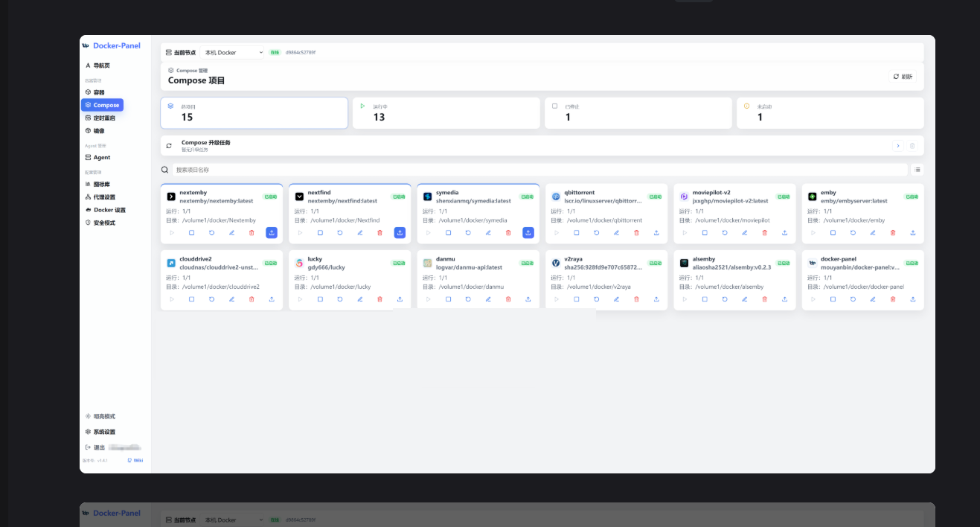
Task: Upgrade the nextemby project with blue upload icon
Action: pos(272,233)
